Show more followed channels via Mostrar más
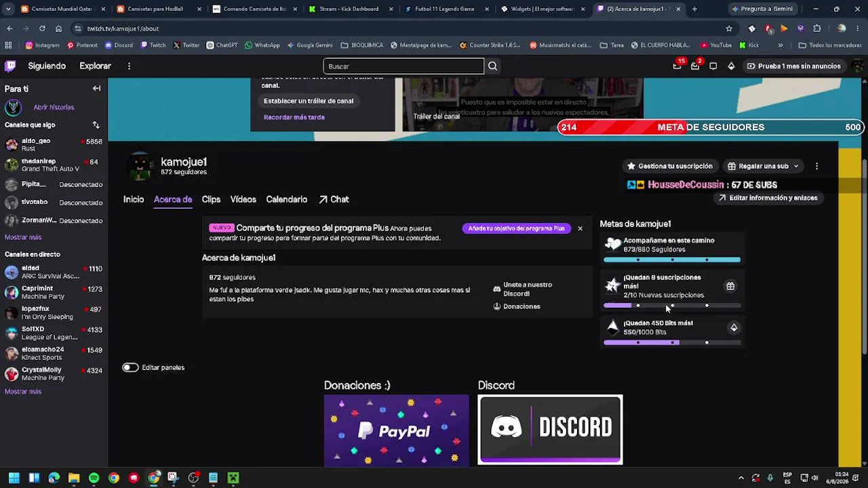The height and width of the screenshot is (488, 868). click(23, 237)
